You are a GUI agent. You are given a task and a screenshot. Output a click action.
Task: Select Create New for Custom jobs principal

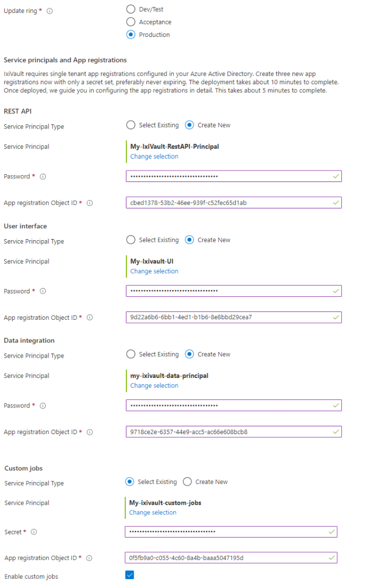tap(187, 481)
